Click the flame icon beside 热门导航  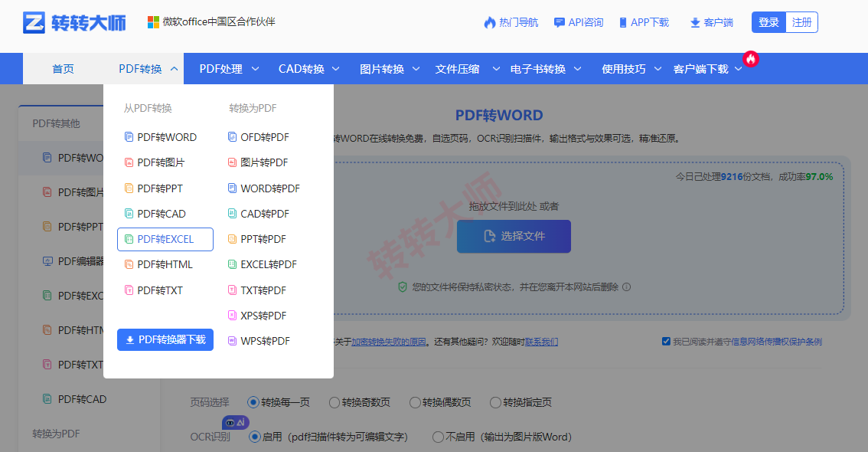[x=490, y=23]
